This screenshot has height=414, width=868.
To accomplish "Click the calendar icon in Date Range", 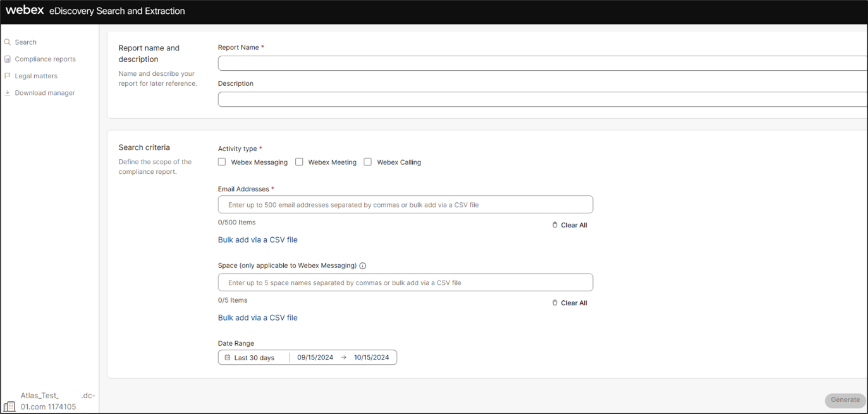I will (x=228, y=358).
